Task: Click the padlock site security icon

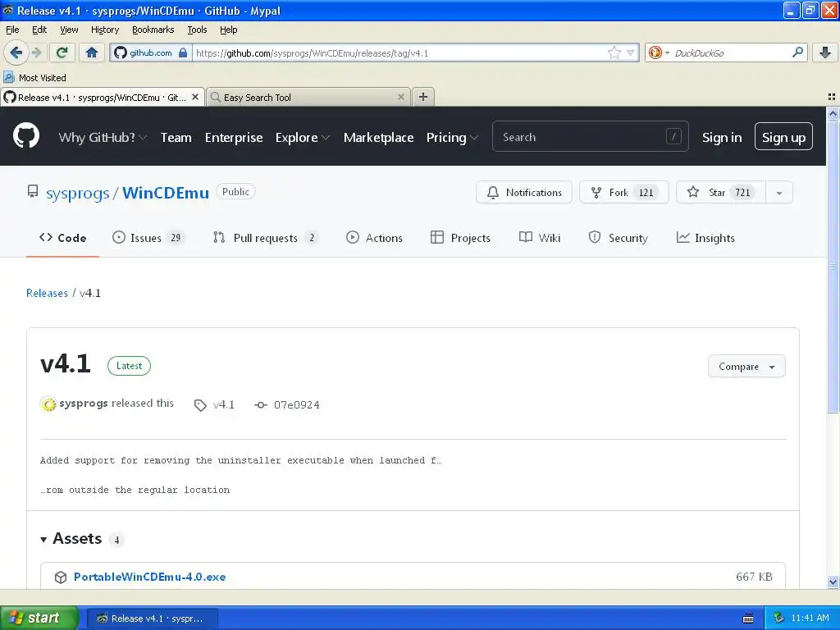Action: [x=183, y=52]
